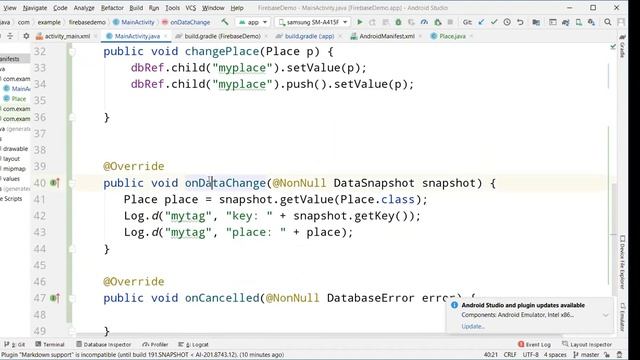Open the Profile app speedometer icon

(x=424, y=22)
